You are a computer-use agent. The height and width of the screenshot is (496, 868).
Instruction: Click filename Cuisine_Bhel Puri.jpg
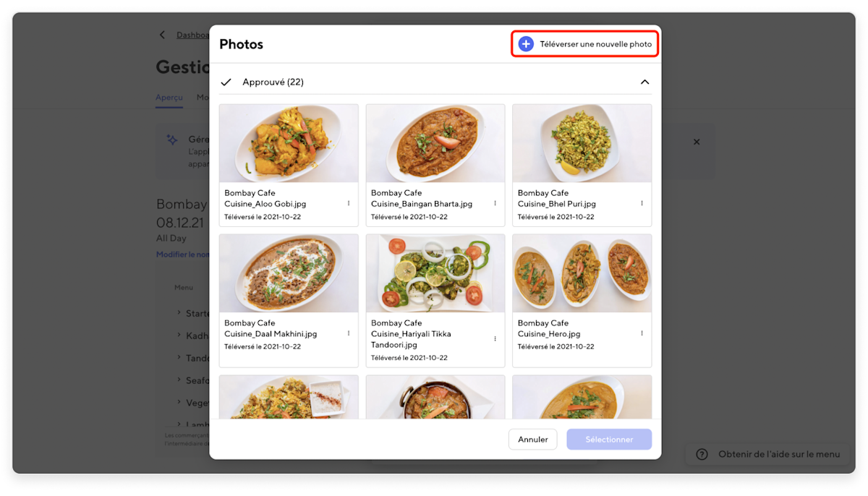point(557,204)
